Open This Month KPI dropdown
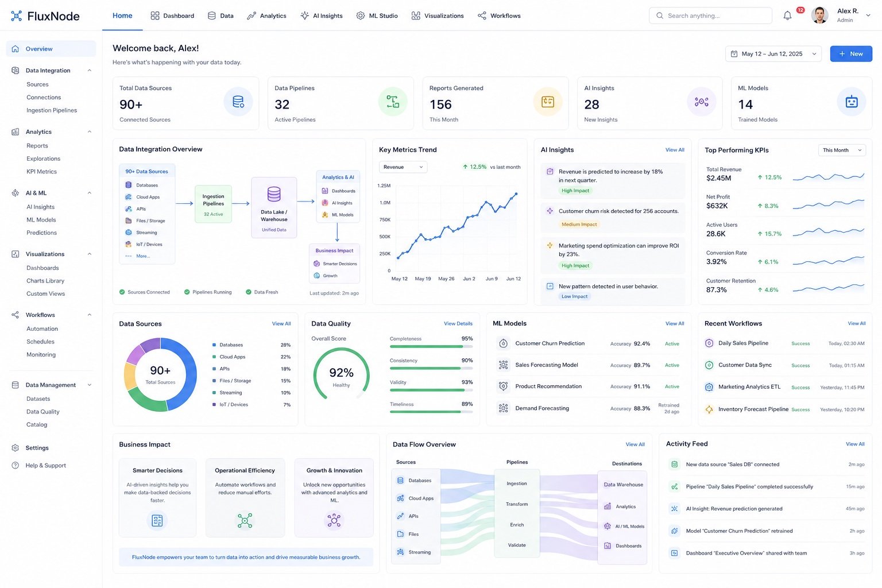 pos(842,150)
